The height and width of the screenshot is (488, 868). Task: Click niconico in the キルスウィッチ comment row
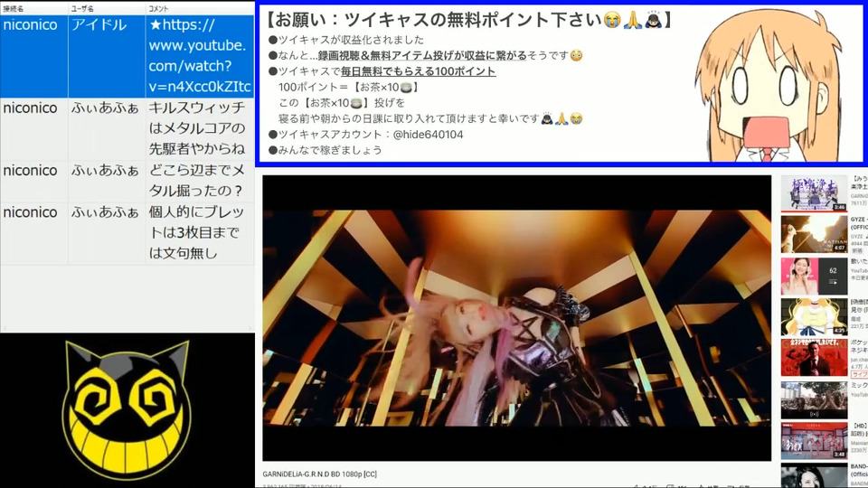pyautogui.click(x=31, y=108)
